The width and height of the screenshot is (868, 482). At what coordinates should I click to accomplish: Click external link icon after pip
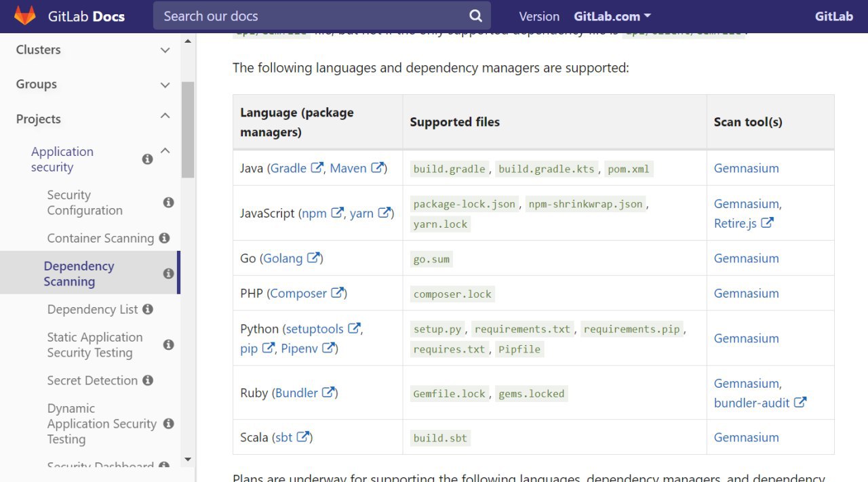tap(268, 348)
